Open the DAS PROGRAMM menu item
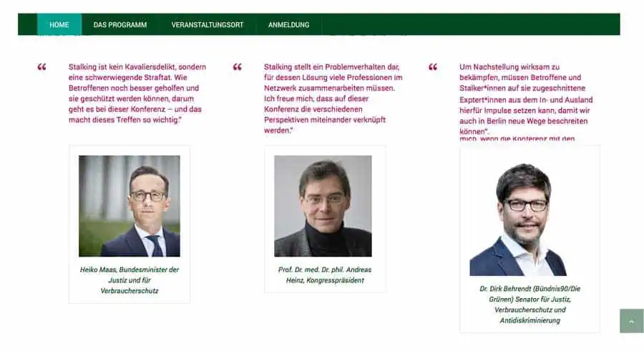Screen dimensions: 644x351 120,25
